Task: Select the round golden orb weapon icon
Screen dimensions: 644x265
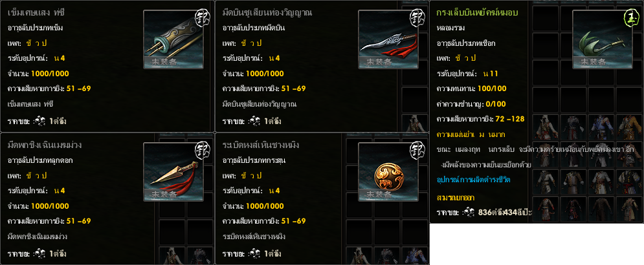Action: (388, 172)
